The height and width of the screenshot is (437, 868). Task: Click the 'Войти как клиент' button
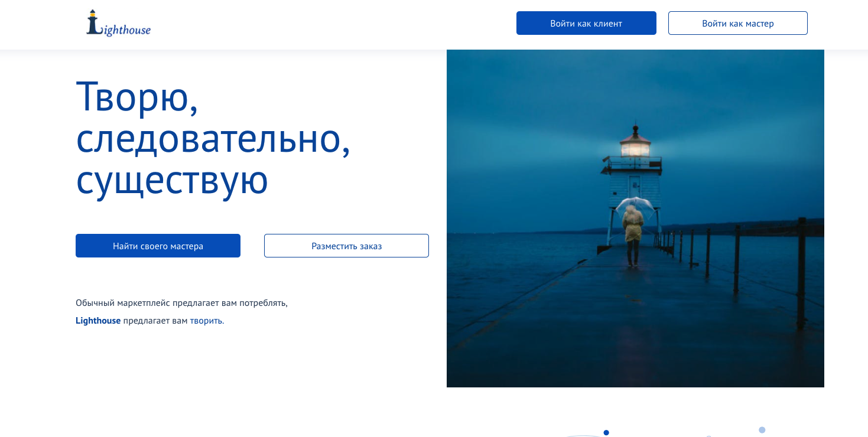[x=586, y=23]
